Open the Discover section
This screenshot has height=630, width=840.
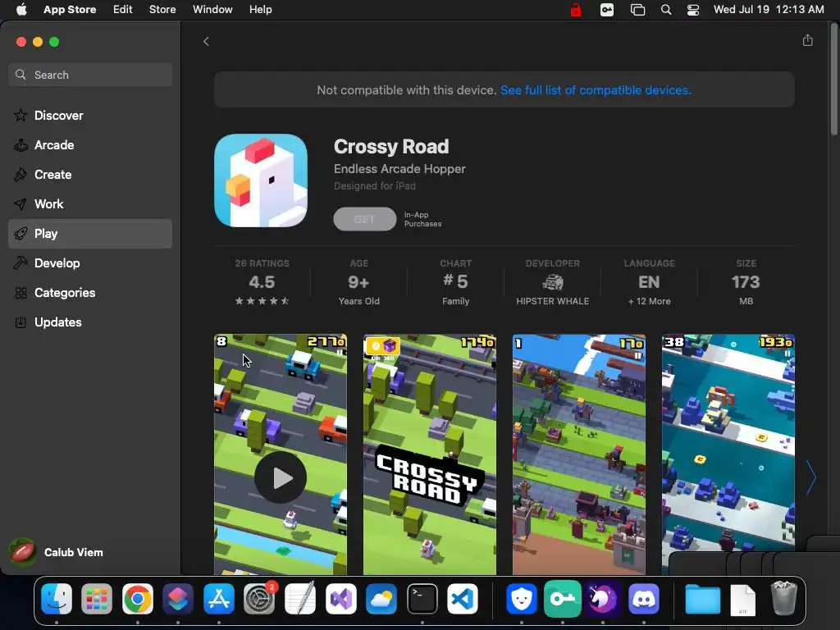90,115
